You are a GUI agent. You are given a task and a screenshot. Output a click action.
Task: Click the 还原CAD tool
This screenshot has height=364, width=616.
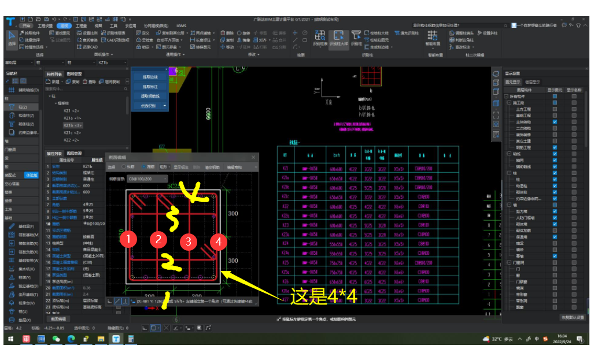coord(87,47)
